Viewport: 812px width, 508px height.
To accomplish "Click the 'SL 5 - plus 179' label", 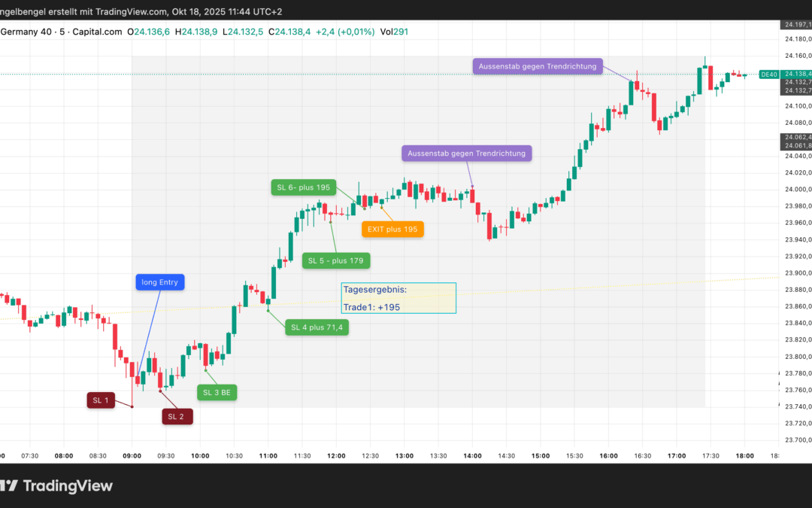I will (336, 261).
